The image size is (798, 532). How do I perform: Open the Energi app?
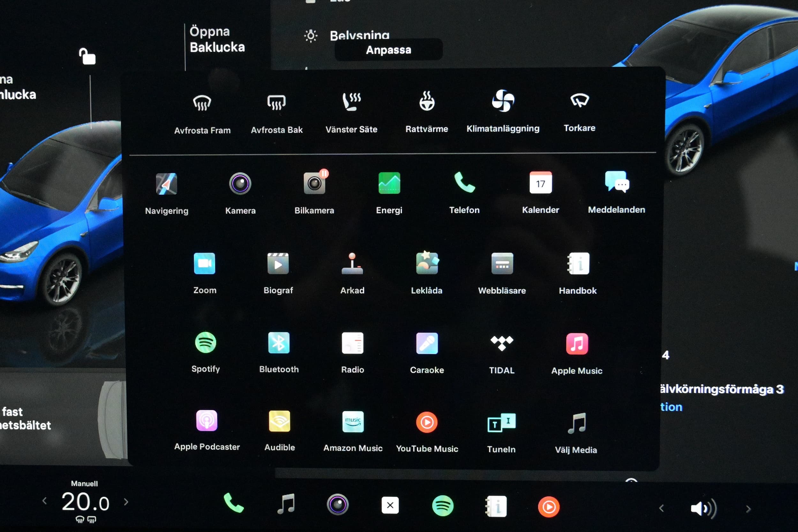pyautogui.click(x=389, y=193)
